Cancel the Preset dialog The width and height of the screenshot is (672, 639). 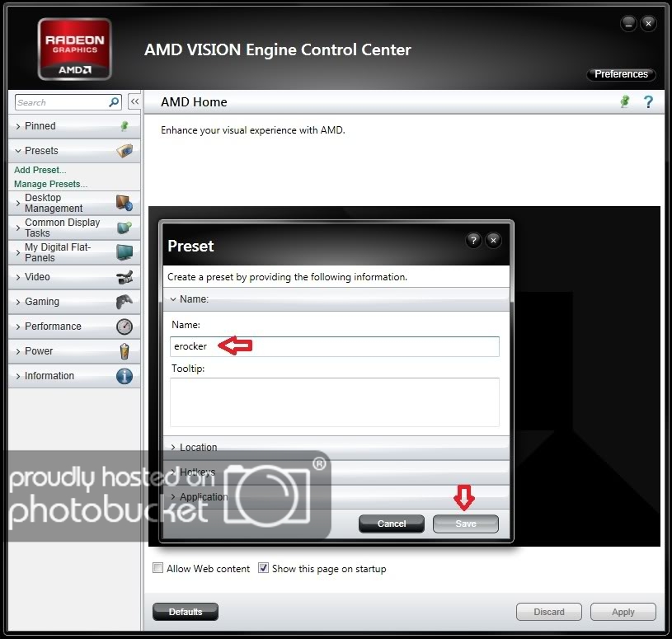pyautogui.click(x=392, y=524)
